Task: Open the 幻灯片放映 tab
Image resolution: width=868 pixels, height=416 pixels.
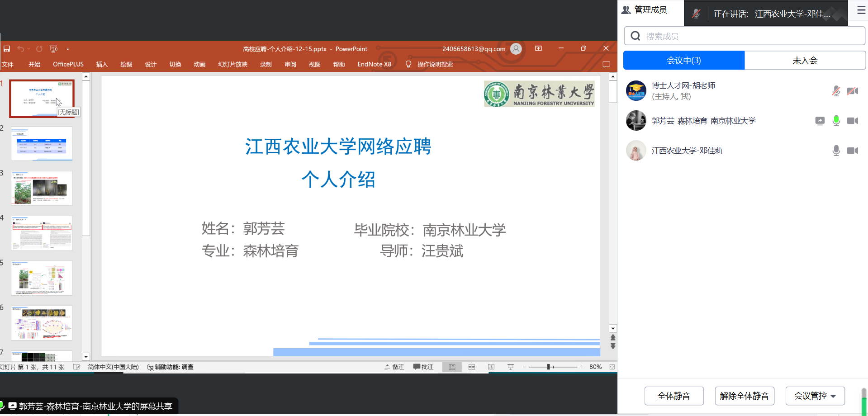Action: (232, 64)
